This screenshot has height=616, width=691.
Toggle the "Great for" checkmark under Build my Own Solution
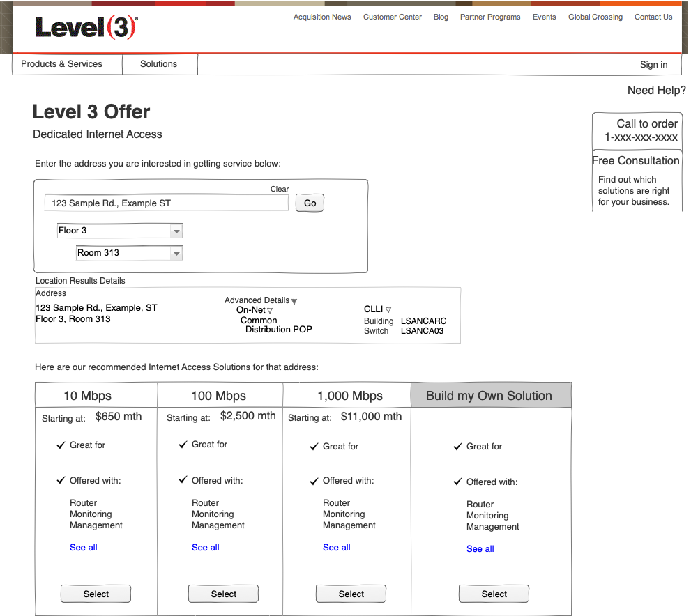pos(457,446)
